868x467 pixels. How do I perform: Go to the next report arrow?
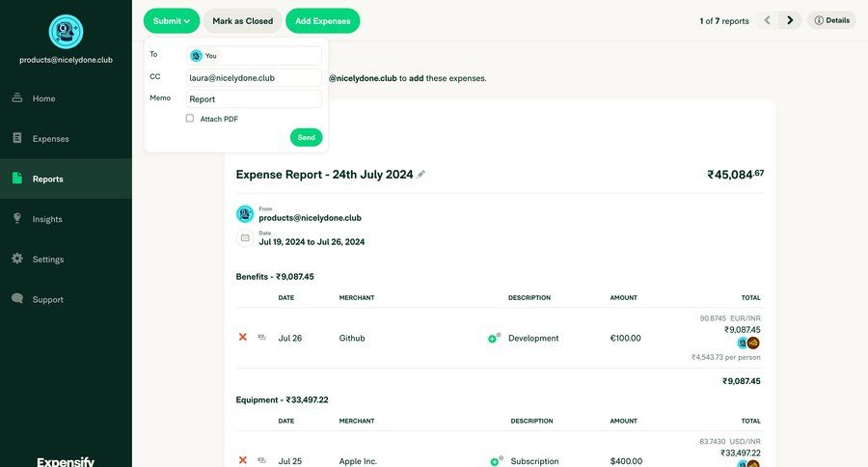[791, 20]
